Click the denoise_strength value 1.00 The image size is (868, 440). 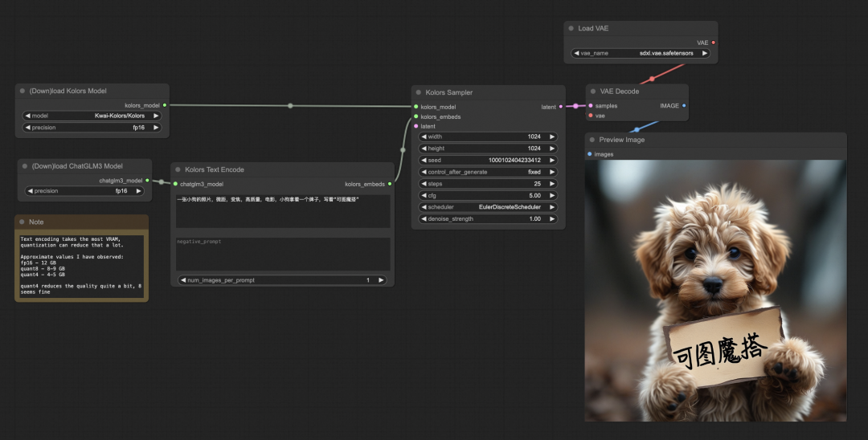[x=534, y=219]
